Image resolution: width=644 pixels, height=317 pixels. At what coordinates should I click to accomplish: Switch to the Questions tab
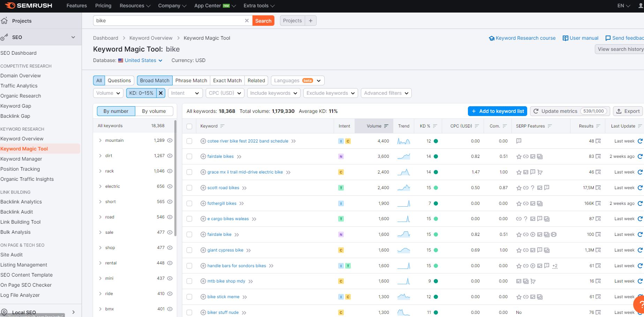click(119, 80)
